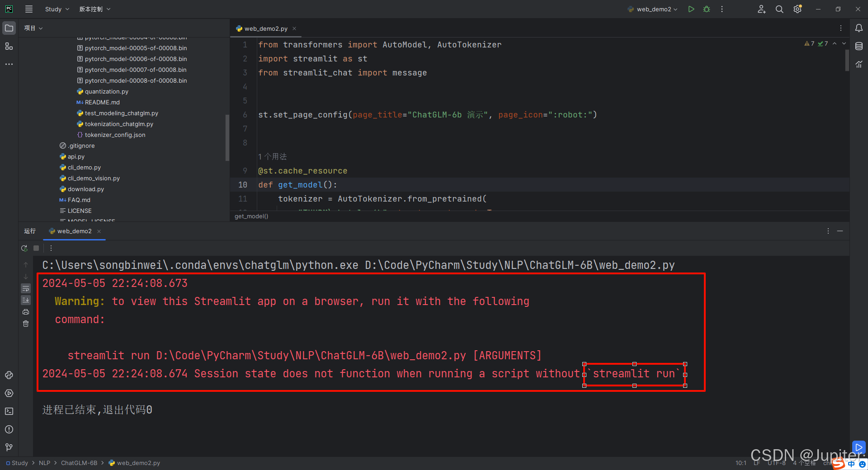Expand the 项目 view dropdown

tap(33, 28)
